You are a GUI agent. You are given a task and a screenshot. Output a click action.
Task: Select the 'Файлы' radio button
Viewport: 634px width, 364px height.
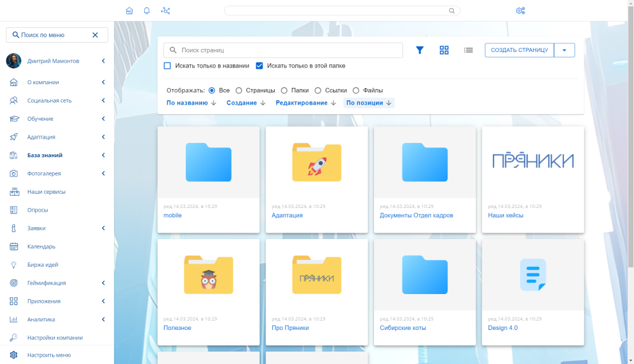(x=356, y=90)
